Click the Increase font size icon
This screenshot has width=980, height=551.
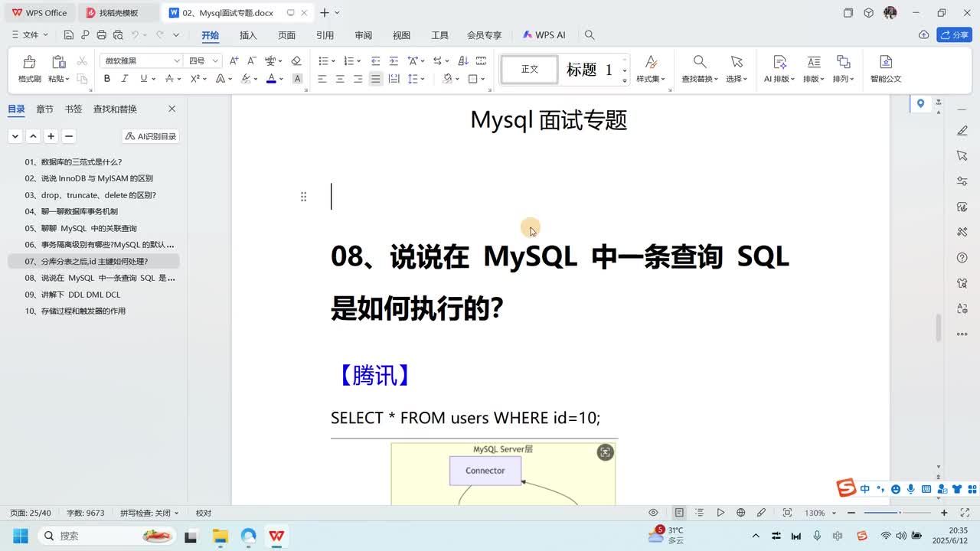(234, 60)
